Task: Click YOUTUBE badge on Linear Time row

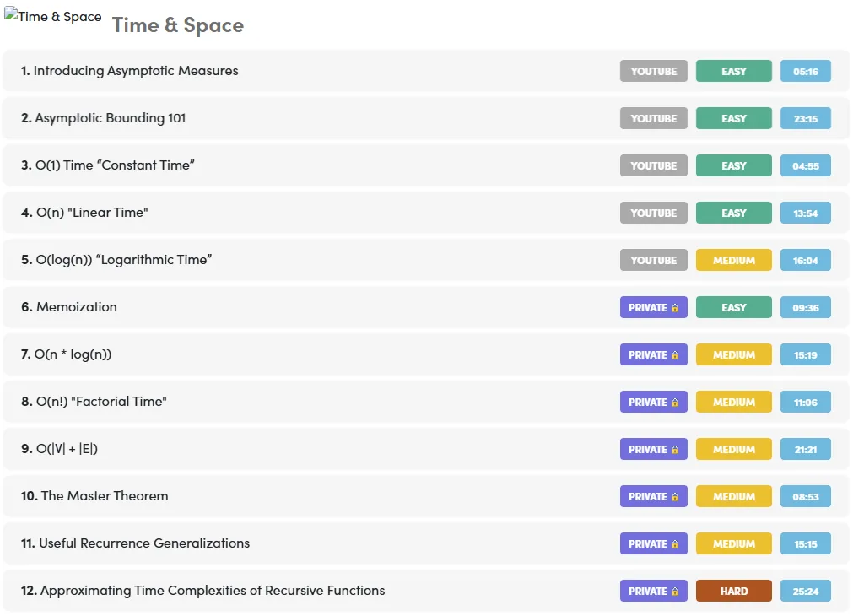Action: tap(653, 213)
